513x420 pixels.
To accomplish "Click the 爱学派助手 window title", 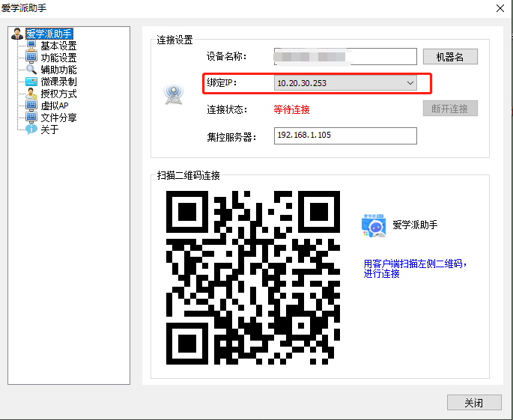I will pyautogui.click(x=23, y=7).
